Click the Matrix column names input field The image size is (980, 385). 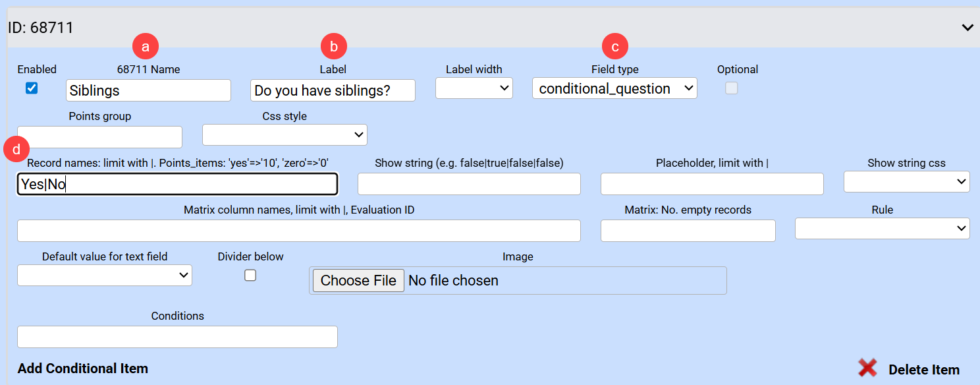tap(298, 231)
